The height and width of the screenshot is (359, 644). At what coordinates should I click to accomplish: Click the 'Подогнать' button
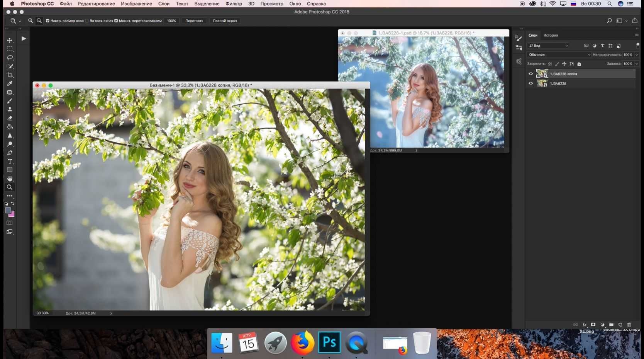(194, 21)
